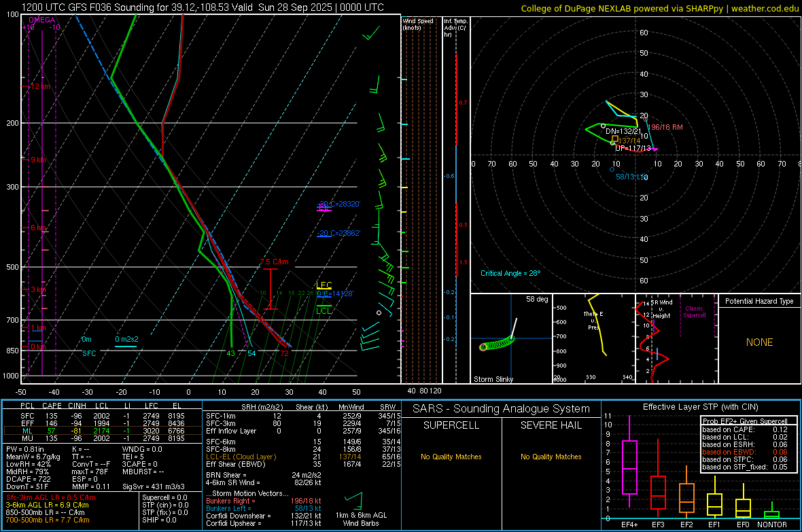Click the 196/18 RM hodograph label
Viewport: 802px width, 532px height.
click(665, 127)
